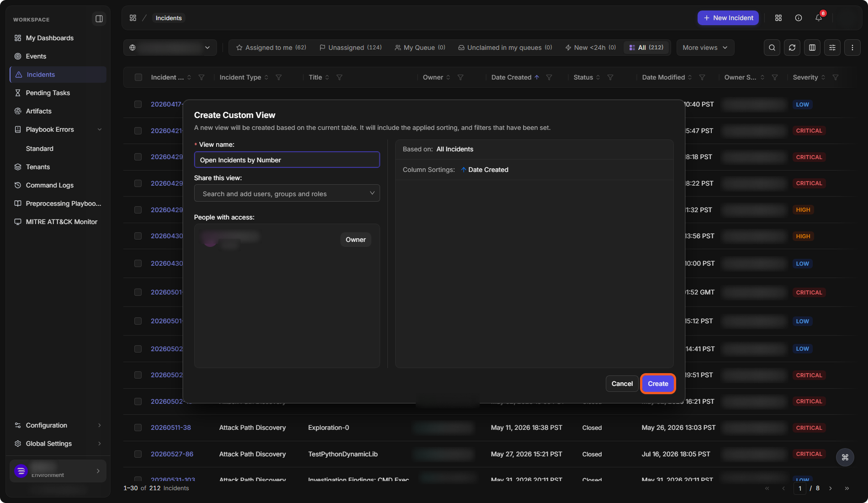Open notifications bell icon
This screenshot has height=503, width=868.
point(819,18)
